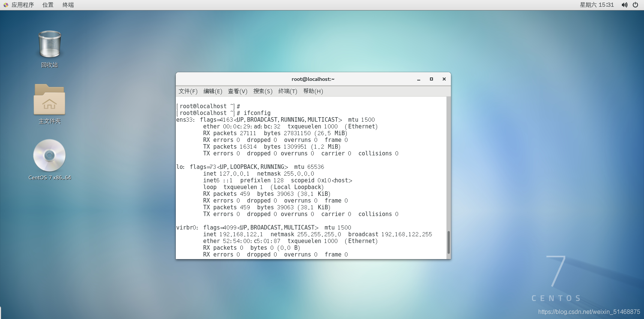This screenshot has width=644, height=319.
Task: Open the 主文件夹 home folder icon
Action: (49, 99)
